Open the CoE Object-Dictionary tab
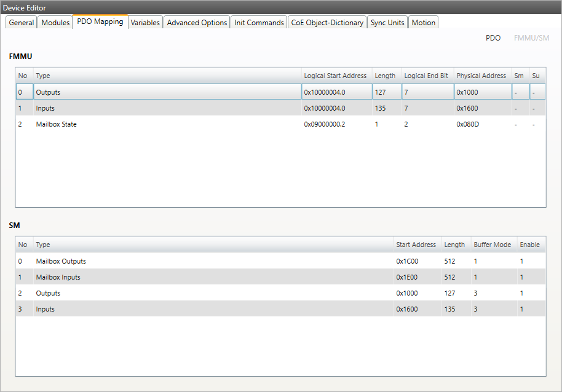The height and width of the screenshot is (392, 562). click(327, 23)
